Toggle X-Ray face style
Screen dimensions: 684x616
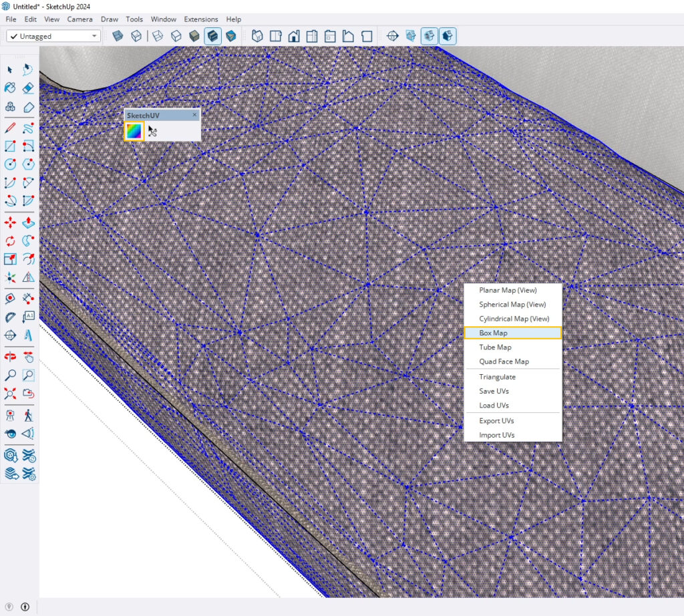(118, 36)
